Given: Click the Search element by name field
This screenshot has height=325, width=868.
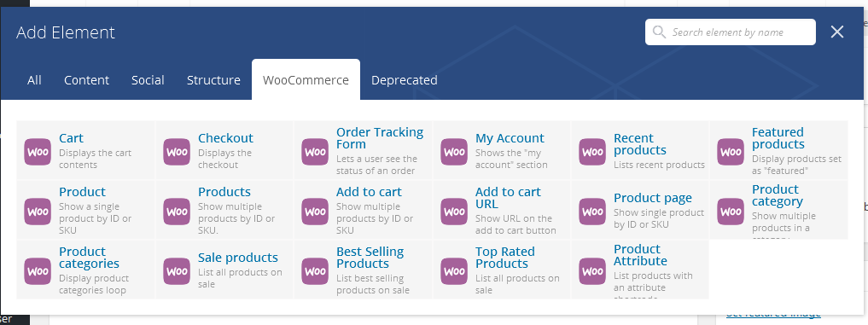Looking at the screenshot, I should pyautogui.click(x=730, y=32).
